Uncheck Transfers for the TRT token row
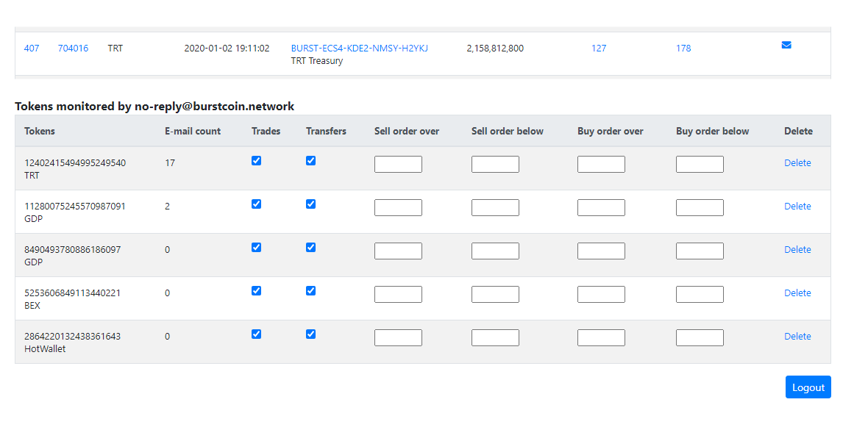Image resolution: width=868 pixels, height=441 pixels. tap(310, 160)
